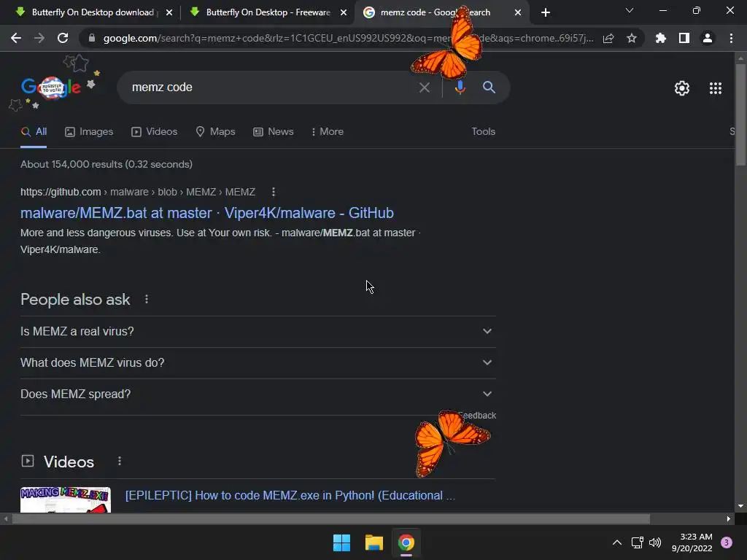Close the 'Butterfly On Desktop download' tab
The image size is (747, 560).
(169, 13)
